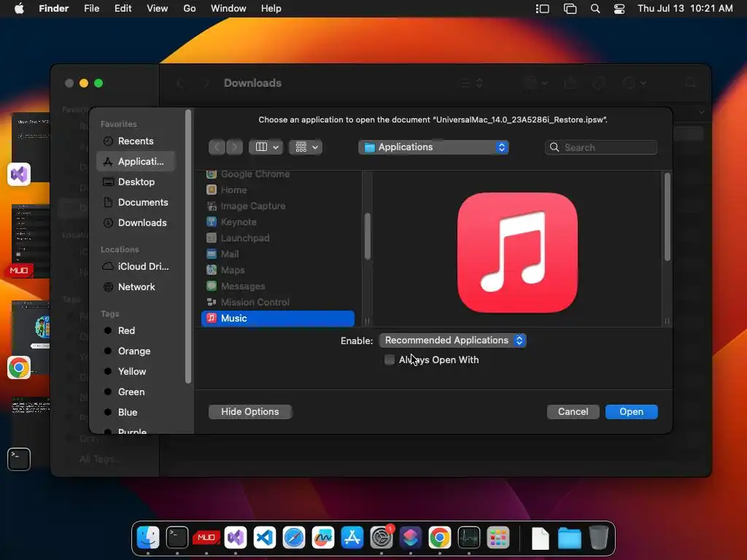Select Documents in the sidebar
Image resolution: width=747 pixels, height=560 pixels.
click(136, 203)
